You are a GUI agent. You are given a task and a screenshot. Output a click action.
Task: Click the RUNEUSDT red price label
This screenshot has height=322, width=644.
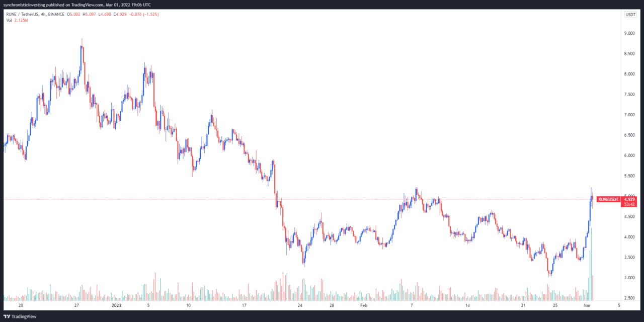(x=607, y=199)
